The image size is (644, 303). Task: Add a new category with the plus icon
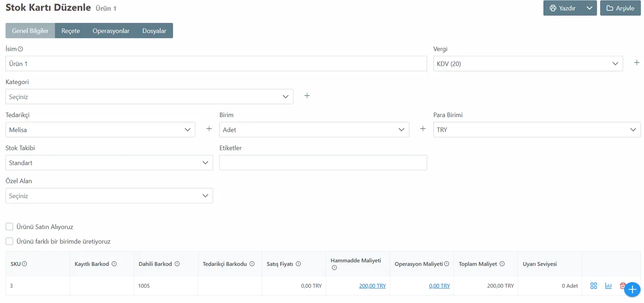pyautogui.click(x=307, y=96)
